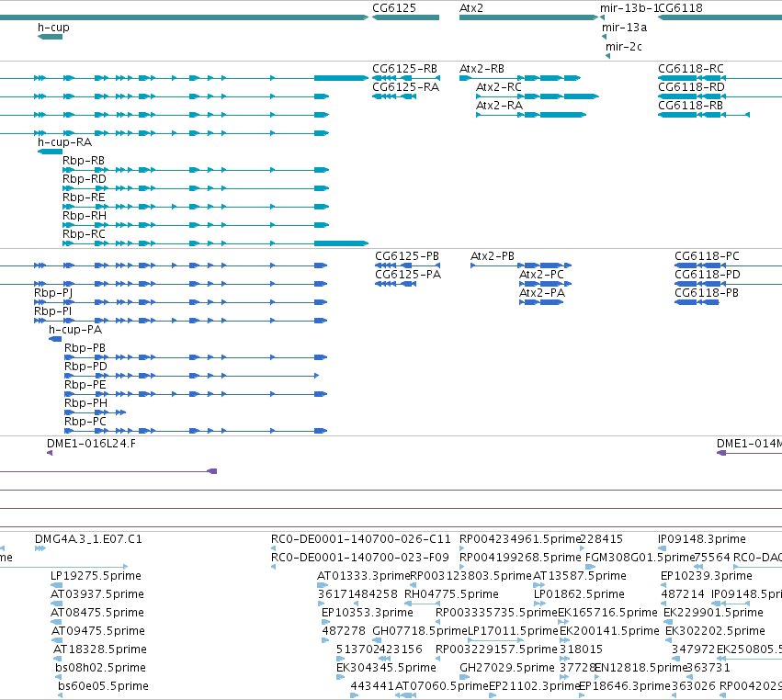Click the Rbp-PJ protein label
The height and width of the screenshot is (700, 782).
point(53,293)
